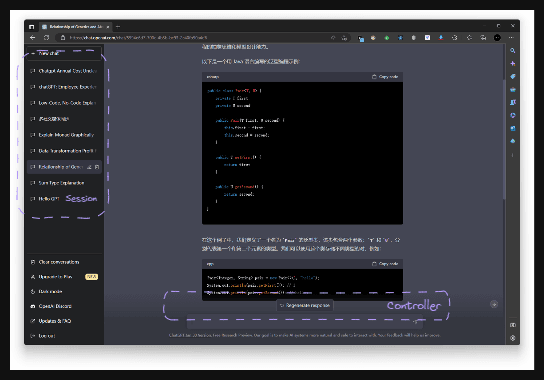Reload page with browser refresh icon
This screenshot has height=380, width=544.
[46, 37]
